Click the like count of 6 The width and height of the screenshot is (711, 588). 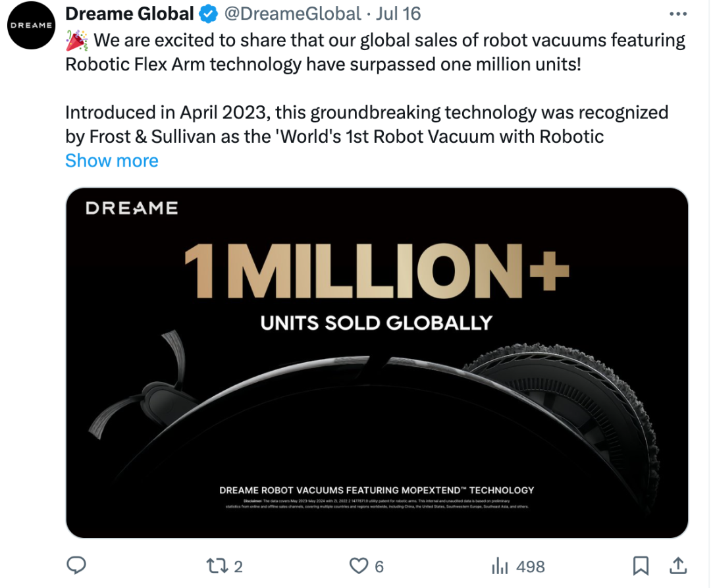point(379,567)
